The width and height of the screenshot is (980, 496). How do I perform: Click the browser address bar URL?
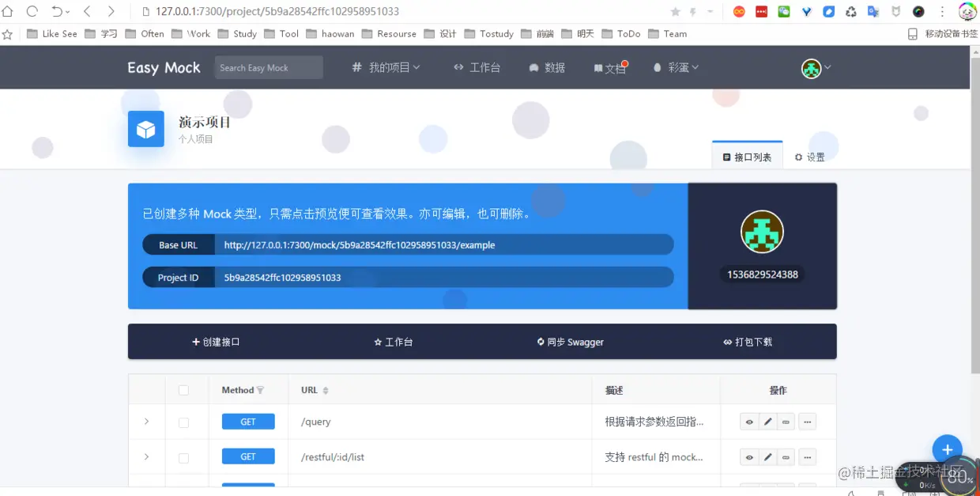point(277,12)
